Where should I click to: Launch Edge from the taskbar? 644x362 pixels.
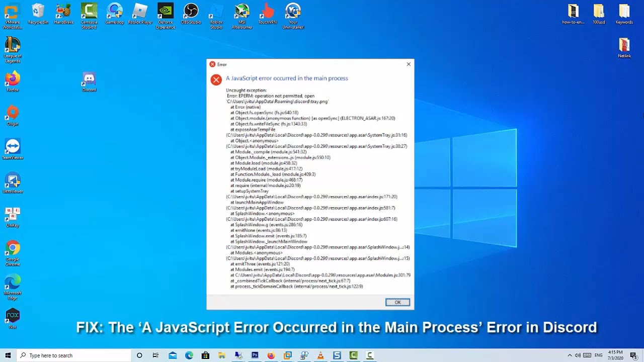click(189, 355)
